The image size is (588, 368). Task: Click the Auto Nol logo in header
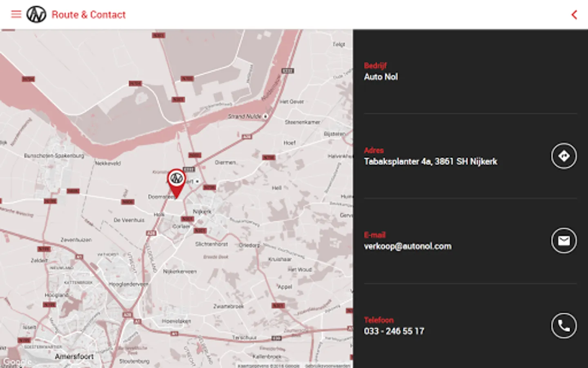(36, 14)
